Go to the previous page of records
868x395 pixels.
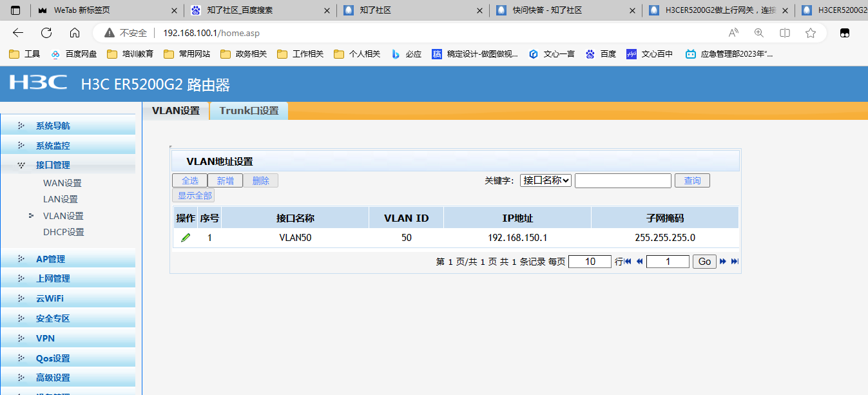(x=639, y=262)
